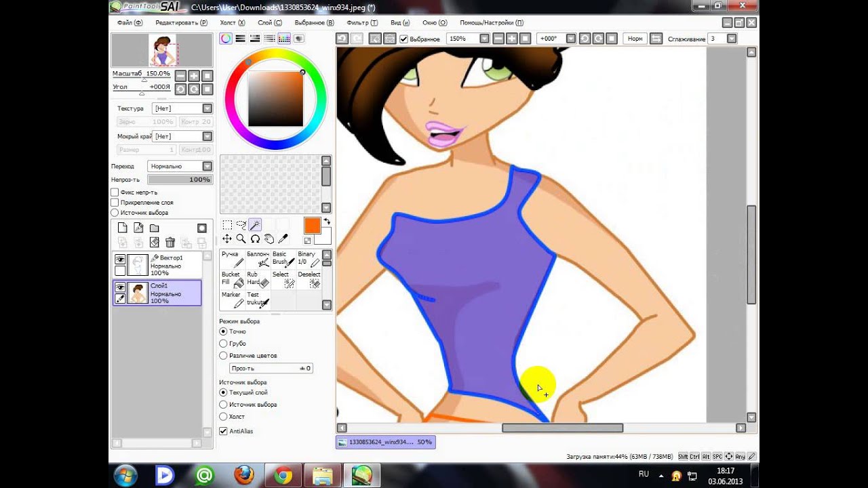868x488 pixels.
Task: Select Точно selection mode
Action: [x=223, y=331]
